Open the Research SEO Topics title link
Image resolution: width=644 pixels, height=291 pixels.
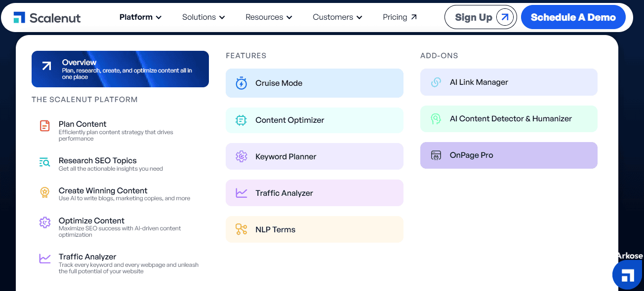(x=98, y=160)
